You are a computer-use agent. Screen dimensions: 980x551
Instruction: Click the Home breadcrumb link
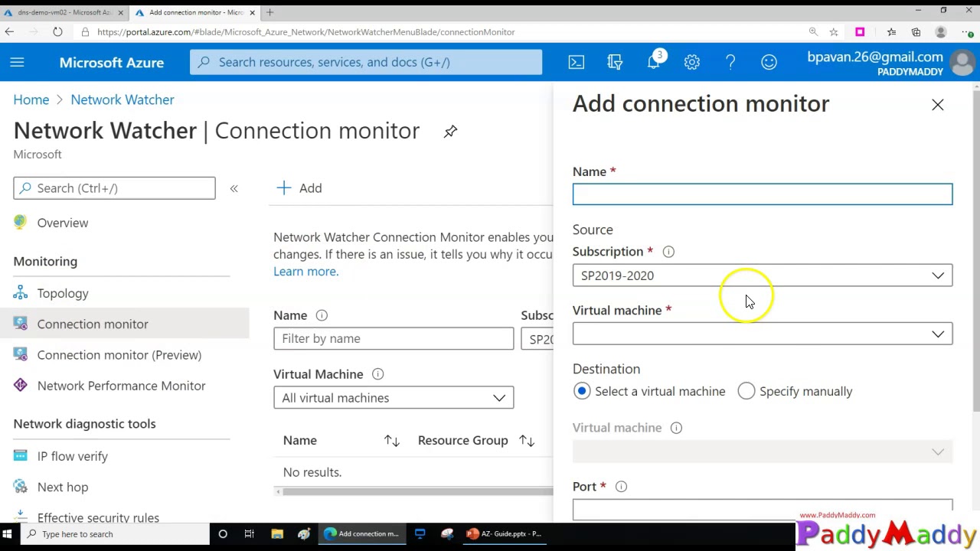[x=31, y=99]
